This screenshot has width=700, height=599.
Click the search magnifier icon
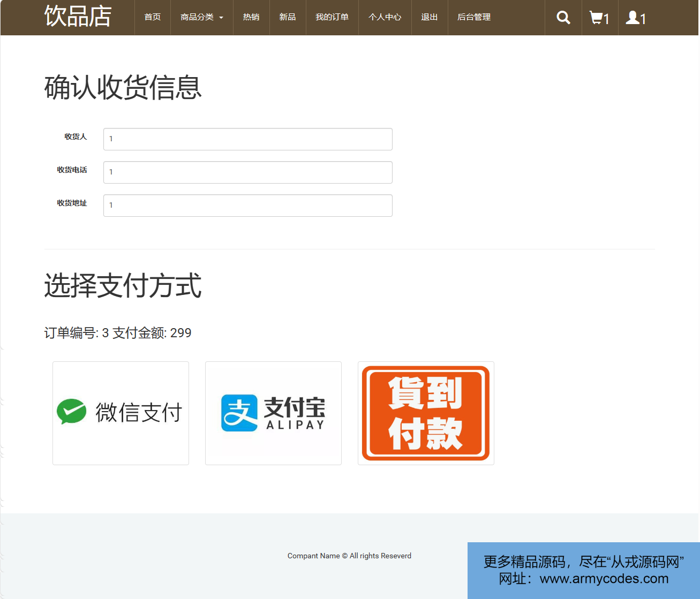[x=563, y=18]
